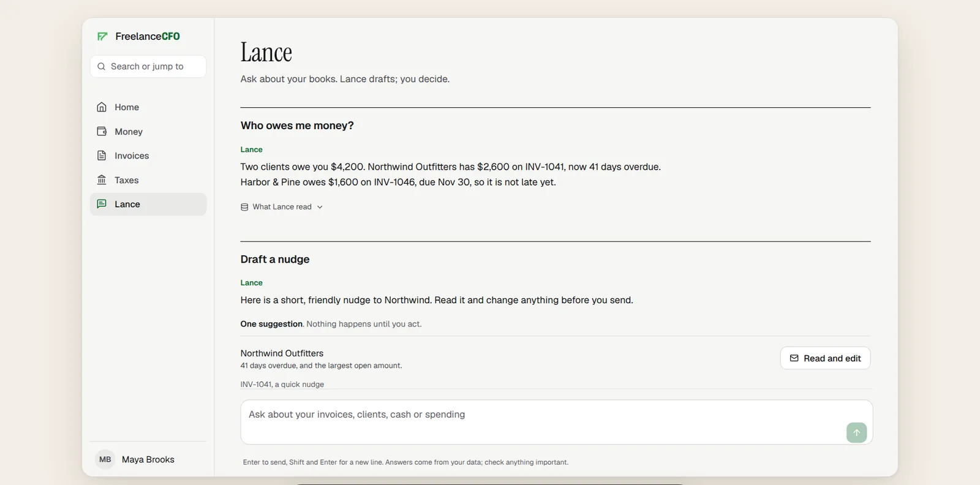Screen dimensions: 980x485
Task: Click the Harbor & Pine owes $1,600 sentence
Action: [x=398, y=182]
